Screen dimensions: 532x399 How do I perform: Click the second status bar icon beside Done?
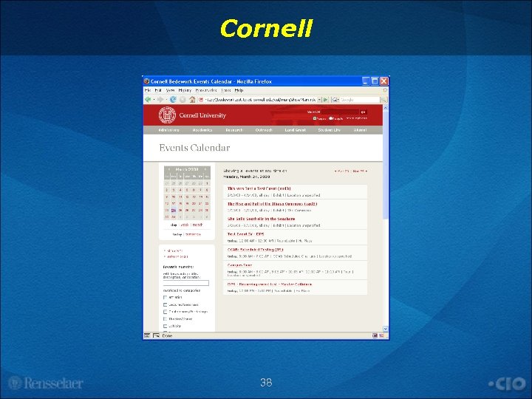[157, 335]
